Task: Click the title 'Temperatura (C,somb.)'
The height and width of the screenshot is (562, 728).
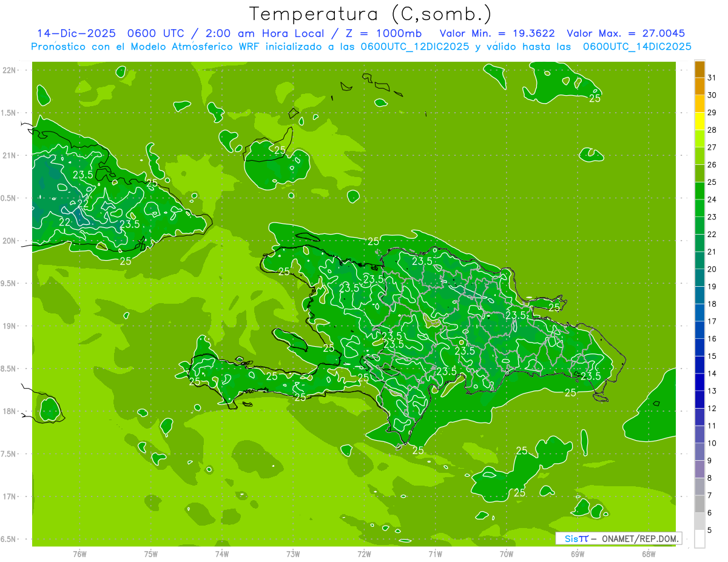Action: tap(369, 14)
